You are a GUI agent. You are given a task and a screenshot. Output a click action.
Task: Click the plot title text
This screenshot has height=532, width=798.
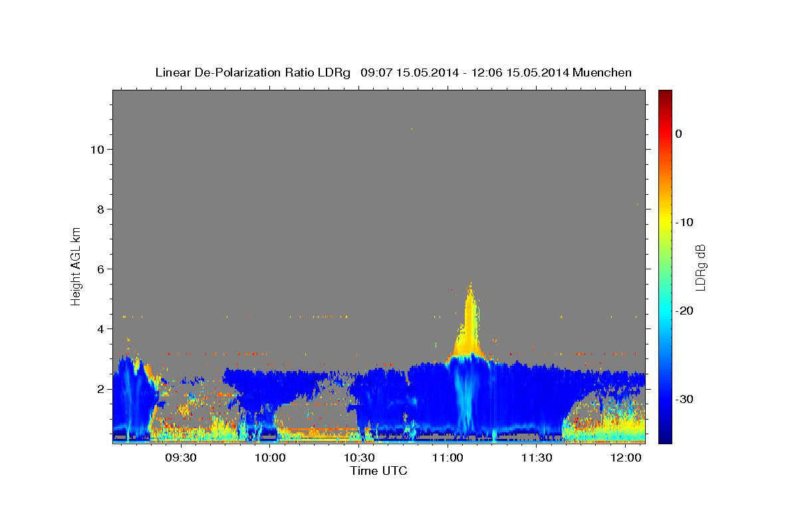click(393, 72)
